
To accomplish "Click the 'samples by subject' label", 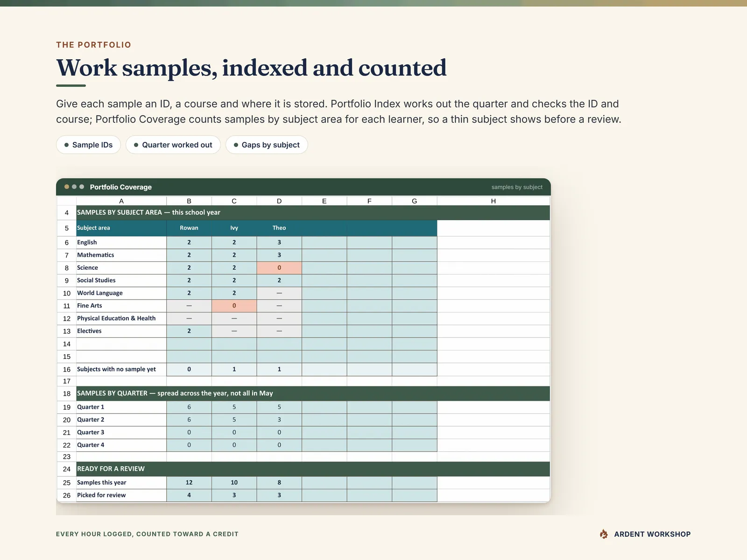I will pyautogui.click(x=517, y=187).
